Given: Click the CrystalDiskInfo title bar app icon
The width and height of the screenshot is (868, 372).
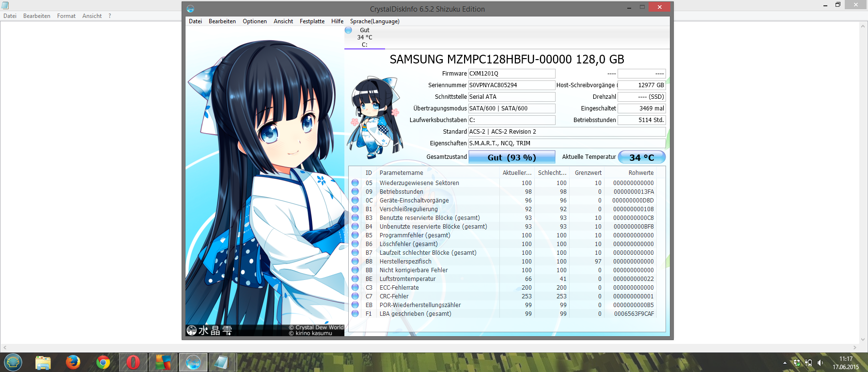Looking at the screenshot, I should pos(190,9).
